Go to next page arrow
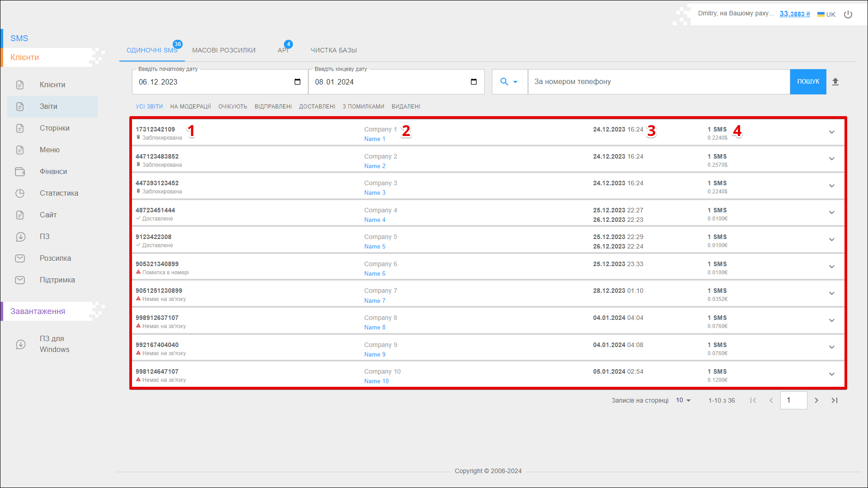Screen dimensions: 868x488 tap(816, 400)
